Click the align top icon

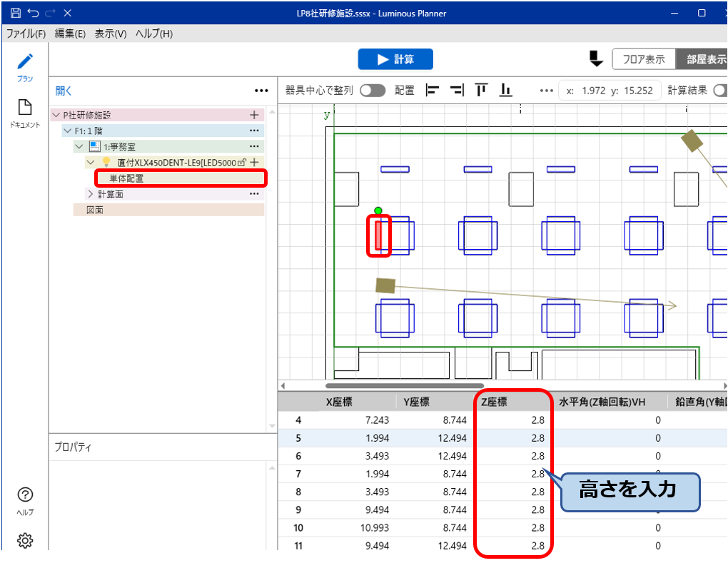tap(482, 90)
